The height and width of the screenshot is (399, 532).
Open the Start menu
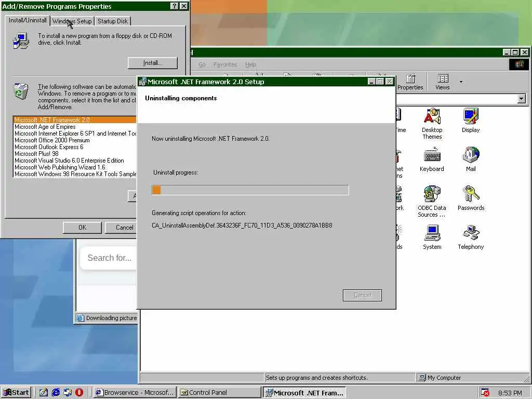(x=16, y=393)
